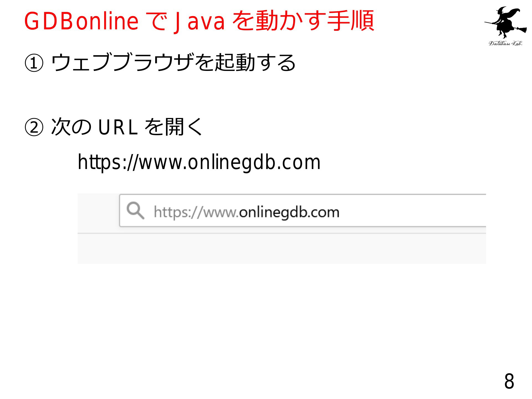Focus the browser address bar field
Screen dimensions: 532x399
tap(303, 211)
